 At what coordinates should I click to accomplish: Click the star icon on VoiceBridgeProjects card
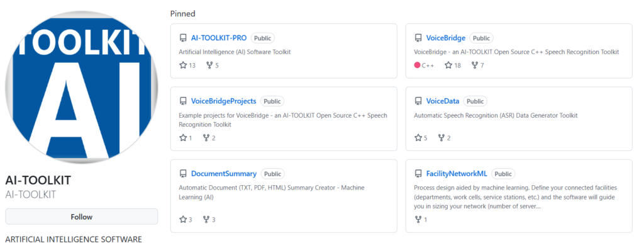pos(183,138)
